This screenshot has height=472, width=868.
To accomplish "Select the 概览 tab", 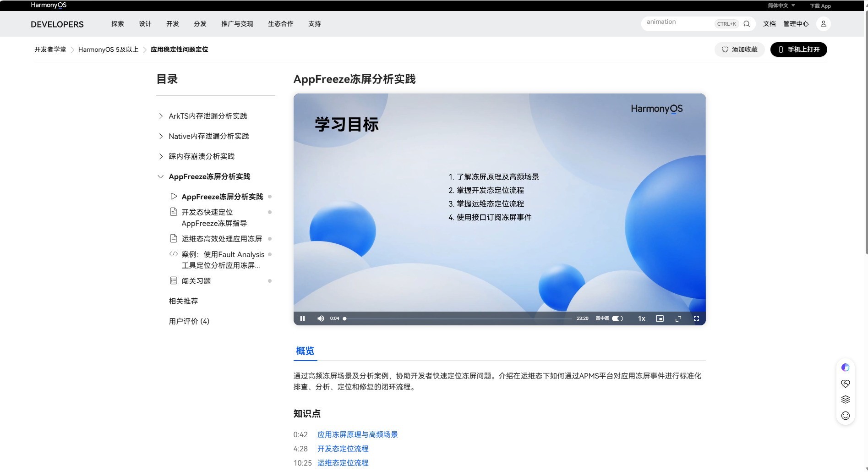I will click(305, 351).
